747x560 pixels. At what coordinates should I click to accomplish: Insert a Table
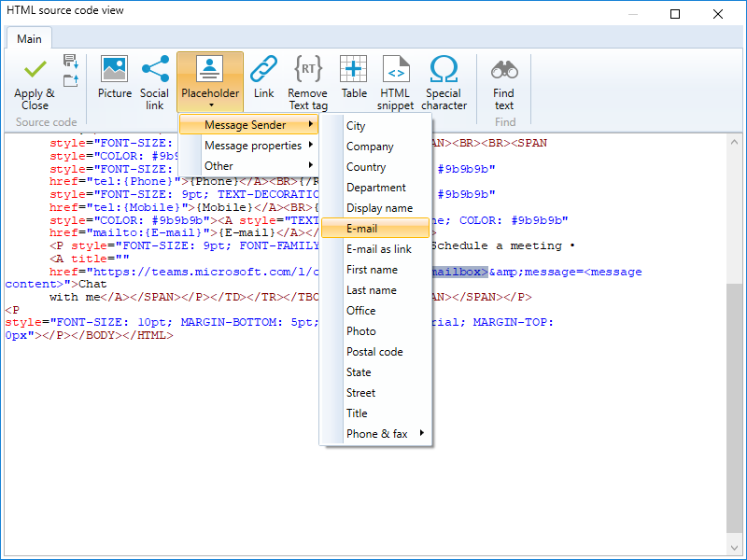click(354, 77)
